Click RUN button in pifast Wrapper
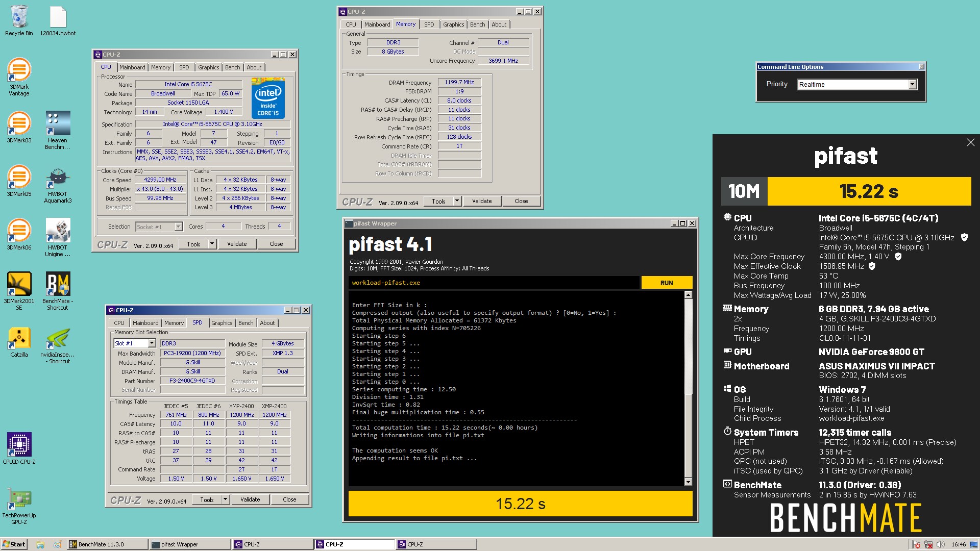Viewport: 980px width, 551px height. [667, 283]
